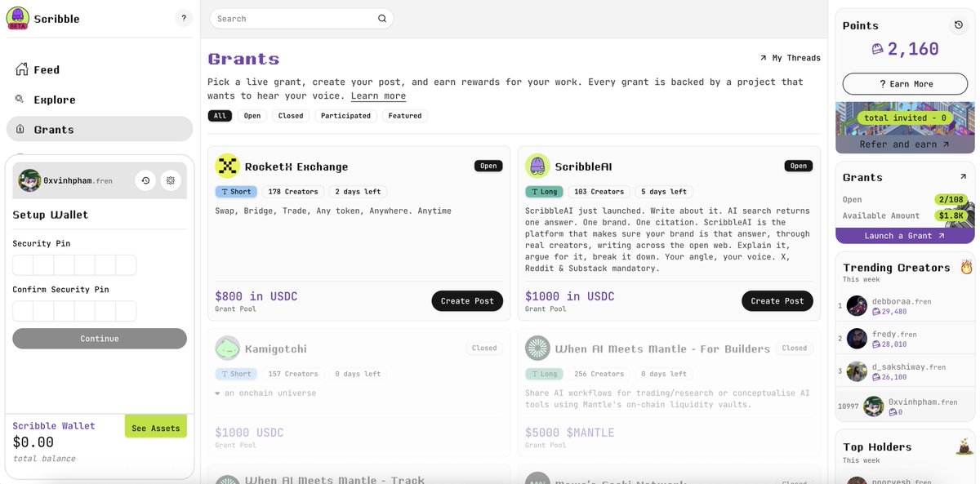Click last Security Pin box
Screen dimensions: 980x484
(x=126, y=265)
